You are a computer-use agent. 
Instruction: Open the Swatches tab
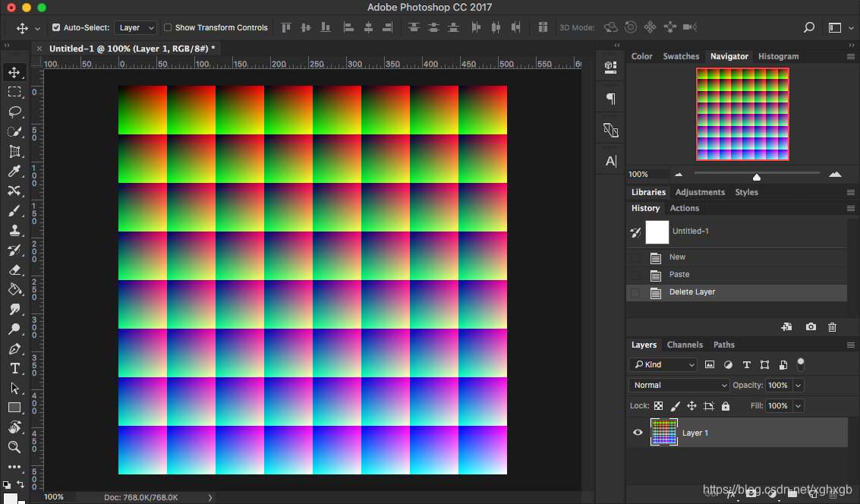pos(681,56)
